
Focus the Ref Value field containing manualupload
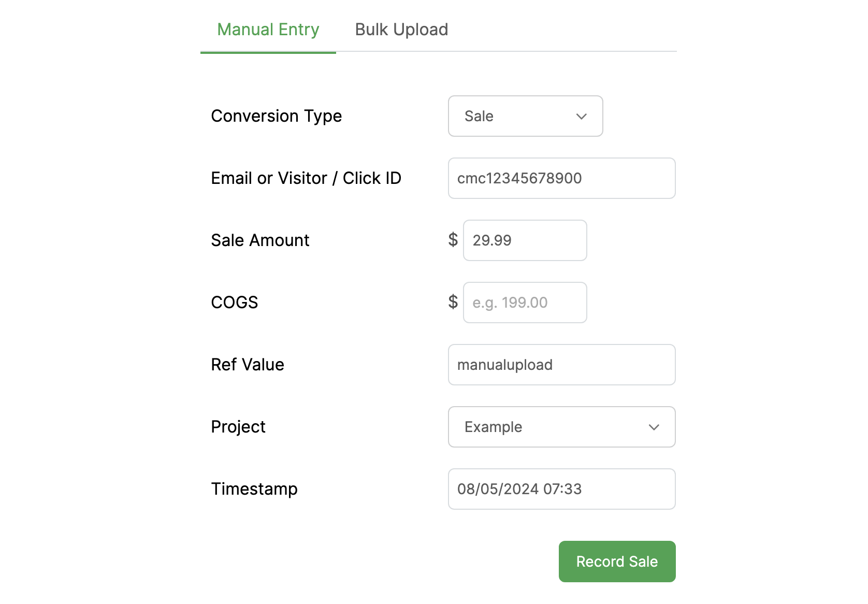[x=561, y=365]
